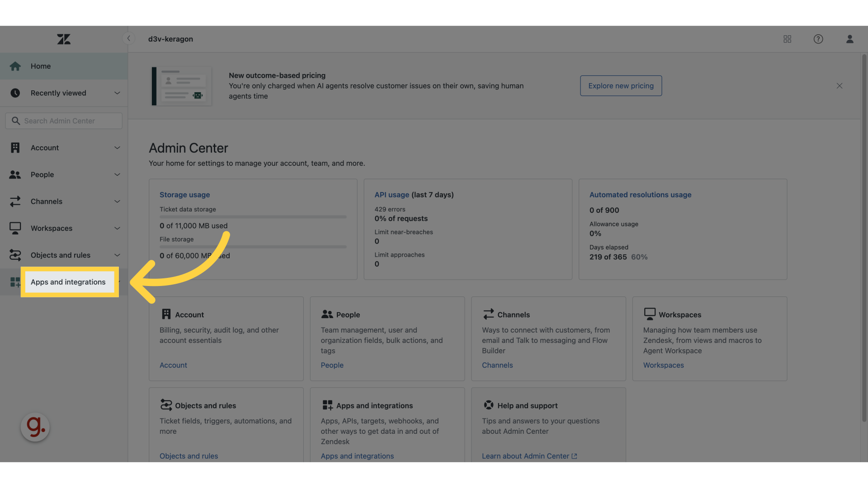Open the Channels sidebar menu

click(x=64, y=202)
